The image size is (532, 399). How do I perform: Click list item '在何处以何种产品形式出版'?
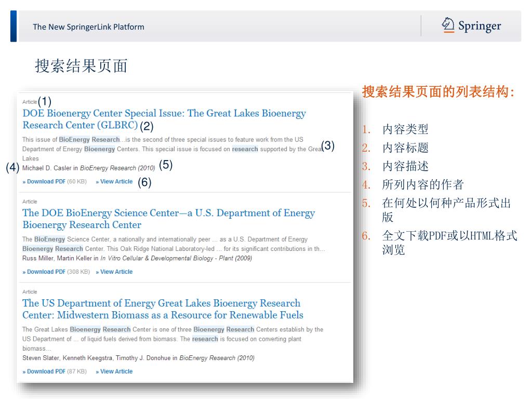pyautogui.click(x=446, y=210)
